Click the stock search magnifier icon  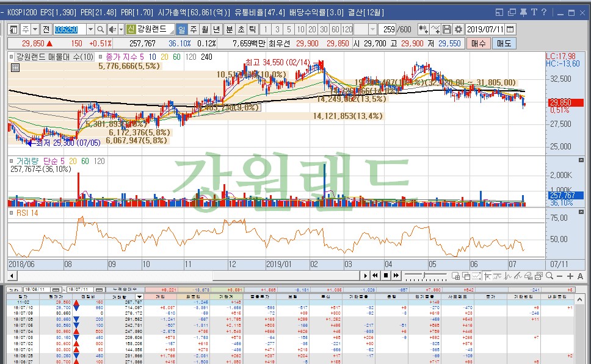100,29
